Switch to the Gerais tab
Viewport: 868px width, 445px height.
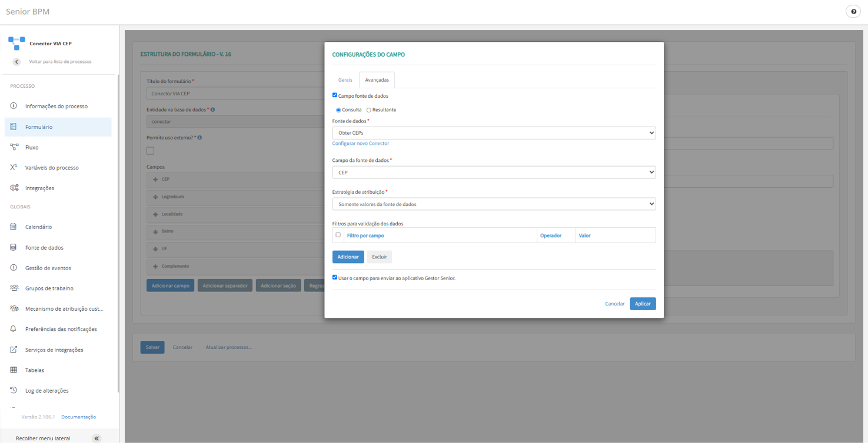[345, 80]
